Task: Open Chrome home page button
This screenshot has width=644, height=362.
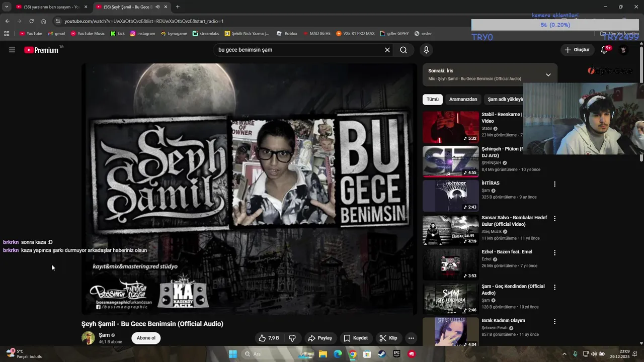Action: [43, 21]
